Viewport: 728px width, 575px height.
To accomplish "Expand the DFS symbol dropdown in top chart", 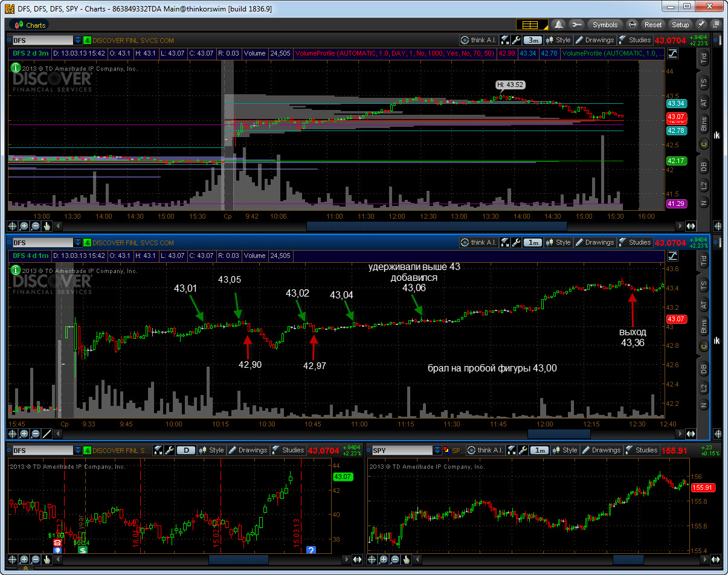I will (78, 40).
